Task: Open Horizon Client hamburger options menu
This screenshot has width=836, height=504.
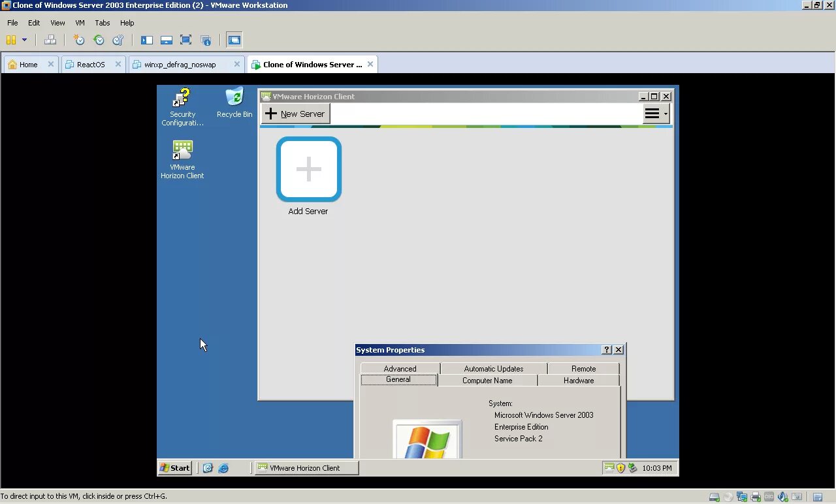Action: (656, 114)
